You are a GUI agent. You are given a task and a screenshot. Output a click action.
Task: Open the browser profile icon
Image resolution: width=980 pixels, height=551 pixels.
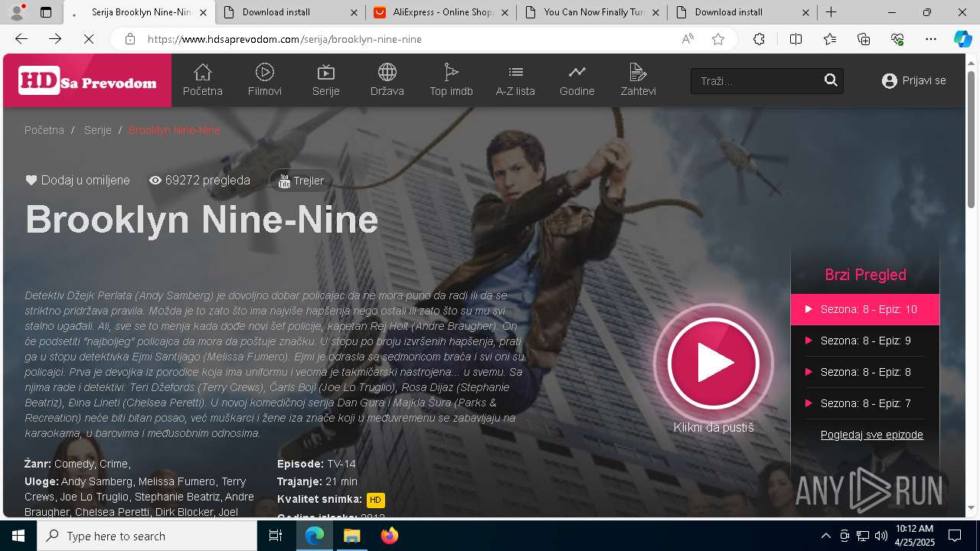[x=17, y=12]
